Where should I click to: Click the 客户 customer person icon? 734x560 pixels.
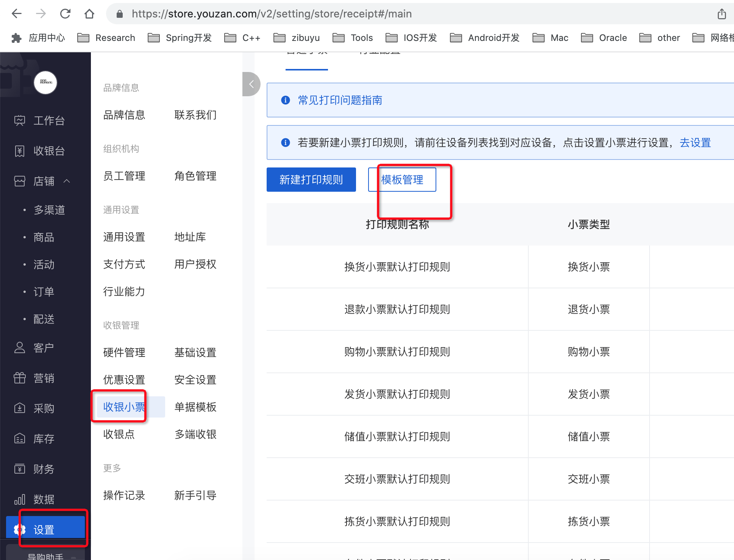click(20, 347)
